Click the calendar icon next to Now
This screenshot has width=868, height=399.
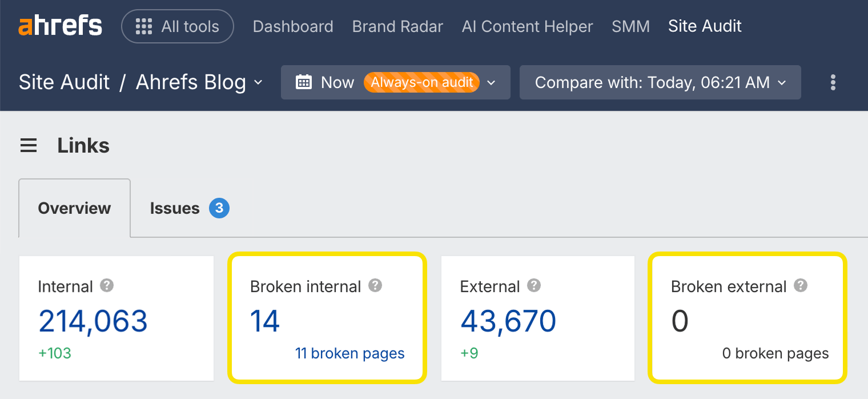pyautogui.click(x=304, y=82)
